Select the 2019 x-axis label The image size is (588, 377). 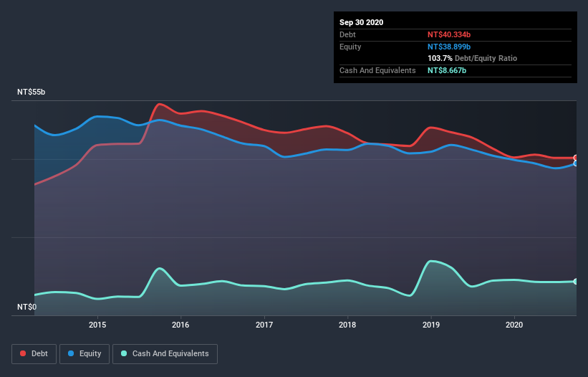431,325
